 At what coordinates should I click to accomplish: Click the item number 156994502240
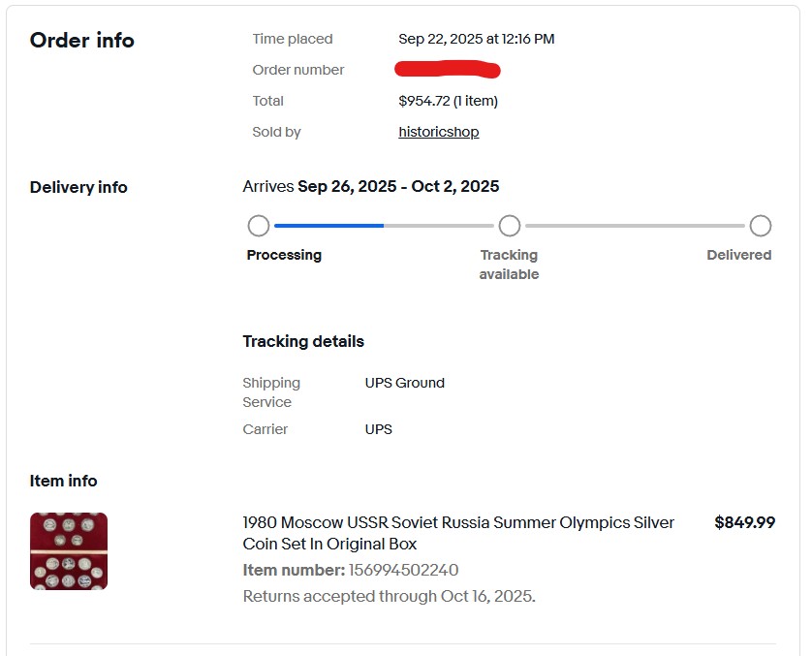[403, 570]
